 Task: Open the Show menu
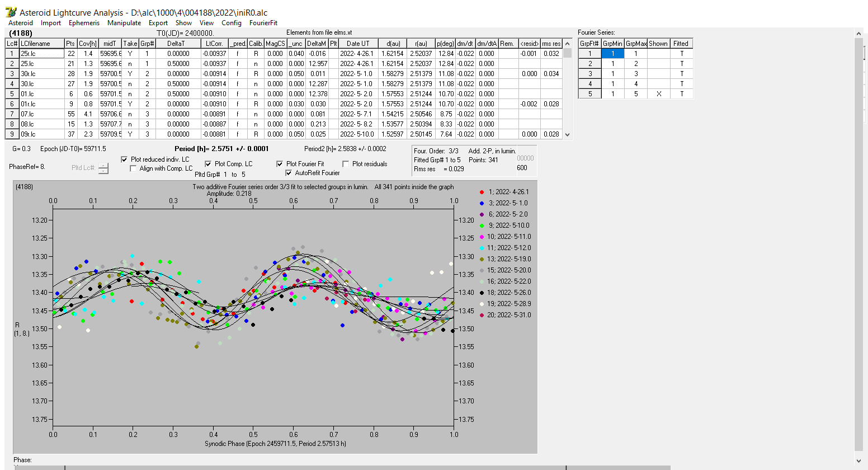pos(183,23)
